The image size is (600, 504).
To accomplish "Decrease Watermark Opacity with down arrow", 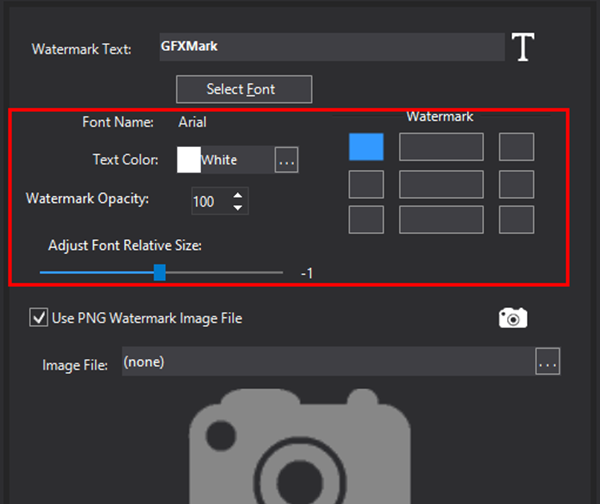I will coord(238,207).
